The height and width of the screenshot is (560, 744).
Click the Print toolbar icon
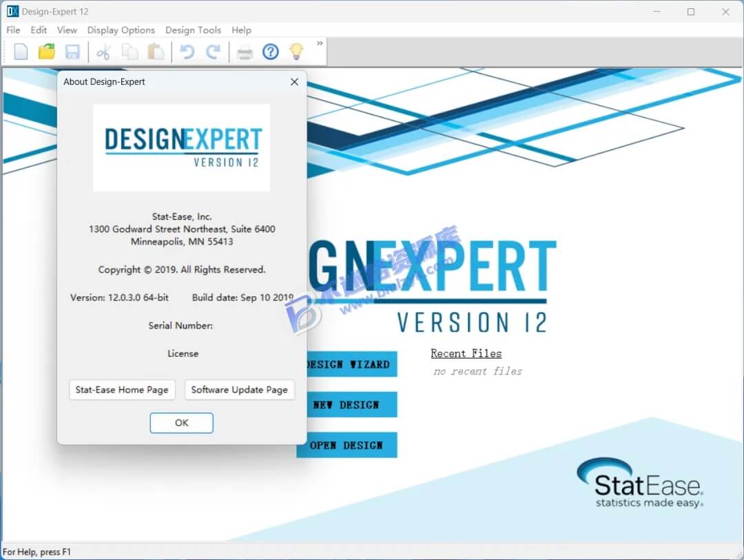pyautogui.click(x=245, y=52)
